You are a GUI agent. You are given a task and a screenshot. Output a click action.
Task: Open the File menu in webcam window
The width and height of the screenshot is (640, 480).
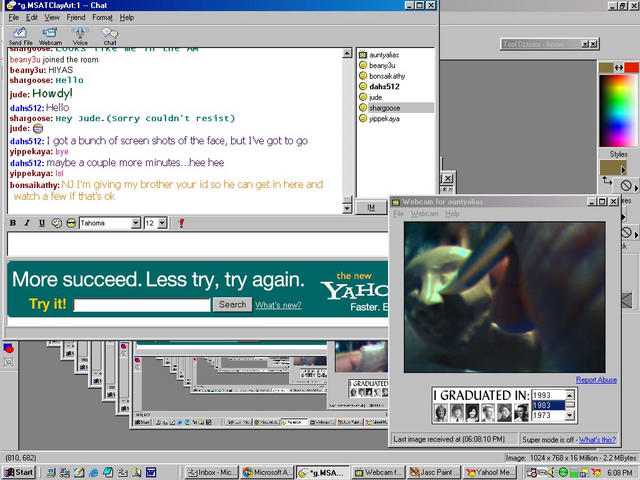click(398, 213)
